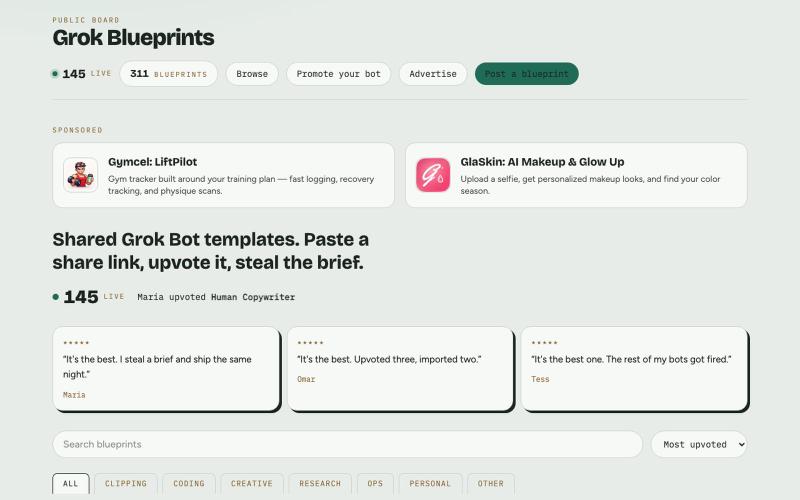800x500 pixels.
Task: Open the Gymcel: LiftPilot sponsored title
Action: [153, 162]
